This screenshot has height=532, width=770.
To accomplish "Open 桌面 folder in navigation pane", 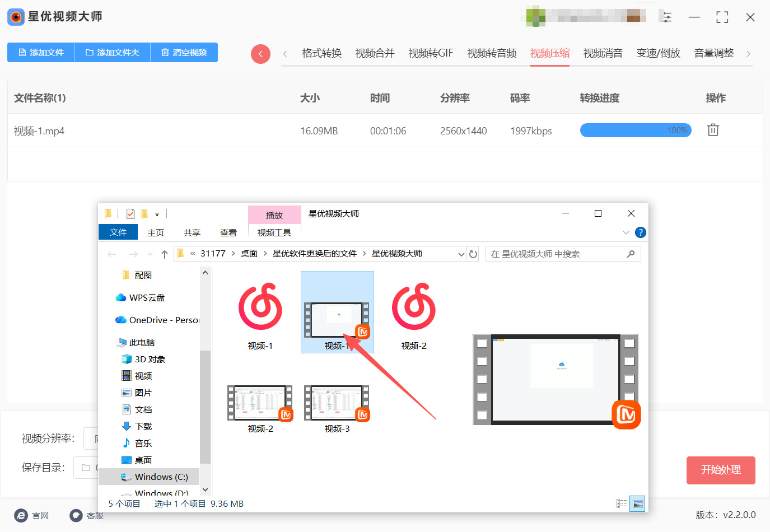I will (x=137, y=460).
